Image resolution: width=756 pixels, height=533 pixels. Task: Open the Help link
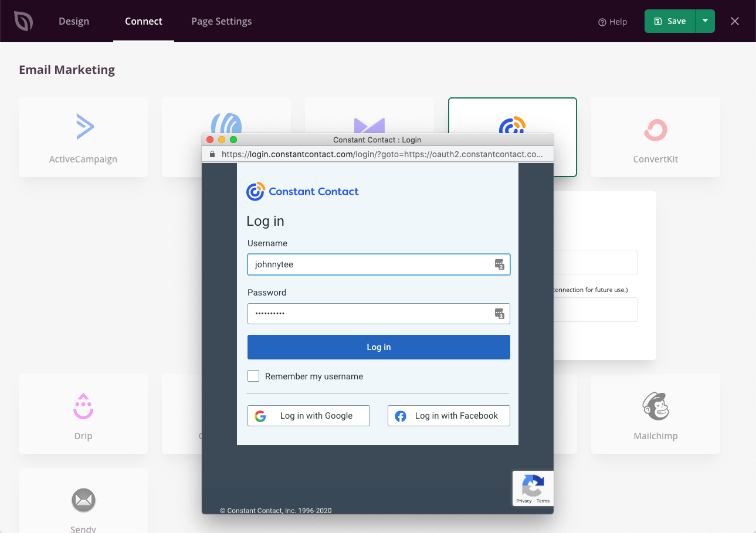612,22
